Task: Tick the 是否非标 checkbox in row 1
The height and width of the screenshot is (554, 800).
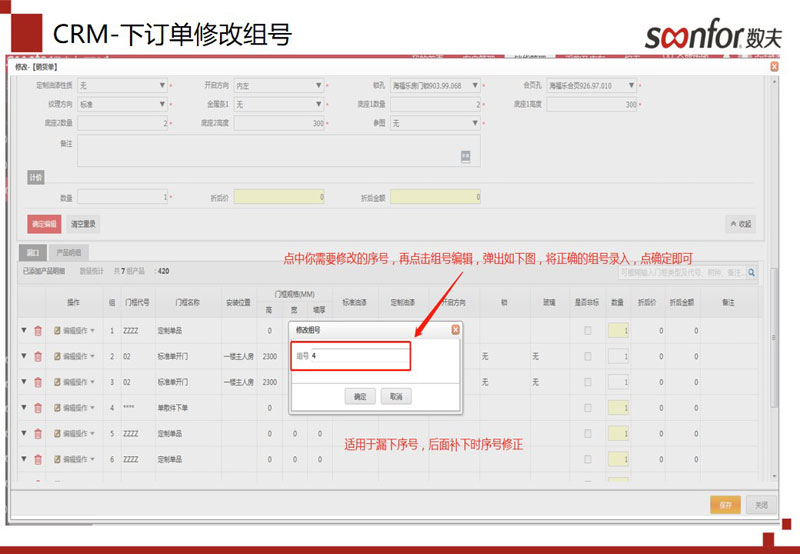Action: coord(587,331)
